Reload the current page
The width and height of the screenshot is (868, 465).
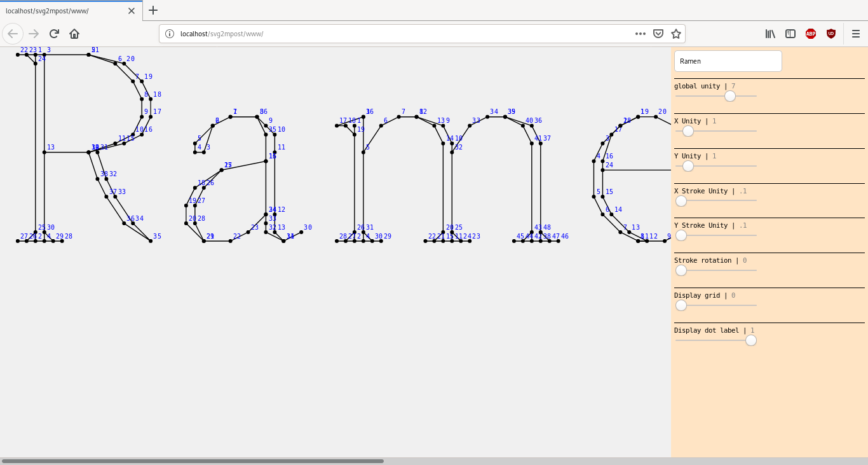54,34
